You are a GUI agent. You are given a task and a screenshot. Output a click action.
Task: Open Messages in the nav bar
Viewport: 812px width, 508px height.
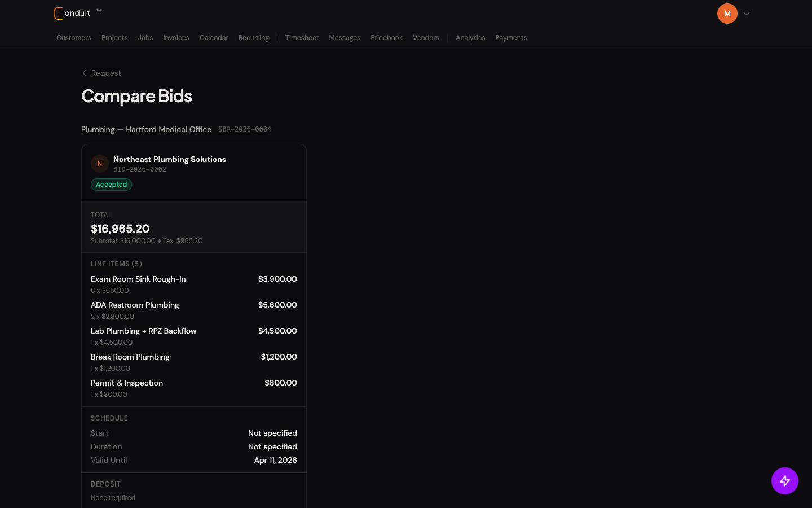click(x=345, y=38)
